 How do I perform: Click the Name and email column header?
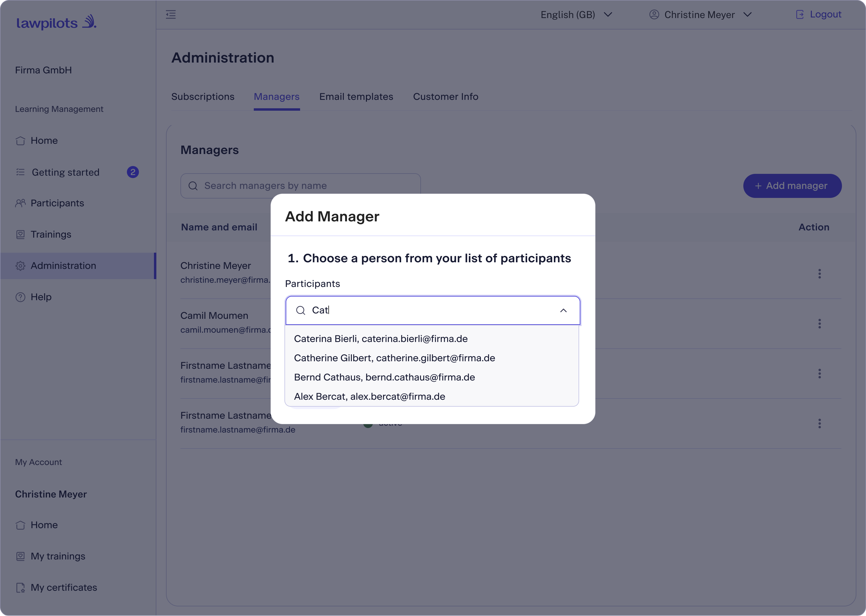coord(219,227)
